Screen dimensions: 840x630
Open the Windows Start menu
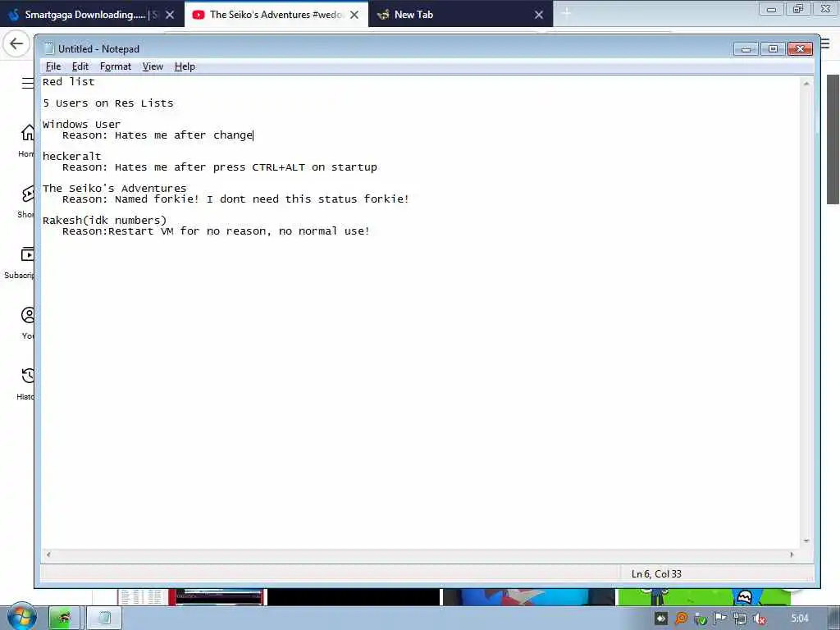click(x=21, y=618)
